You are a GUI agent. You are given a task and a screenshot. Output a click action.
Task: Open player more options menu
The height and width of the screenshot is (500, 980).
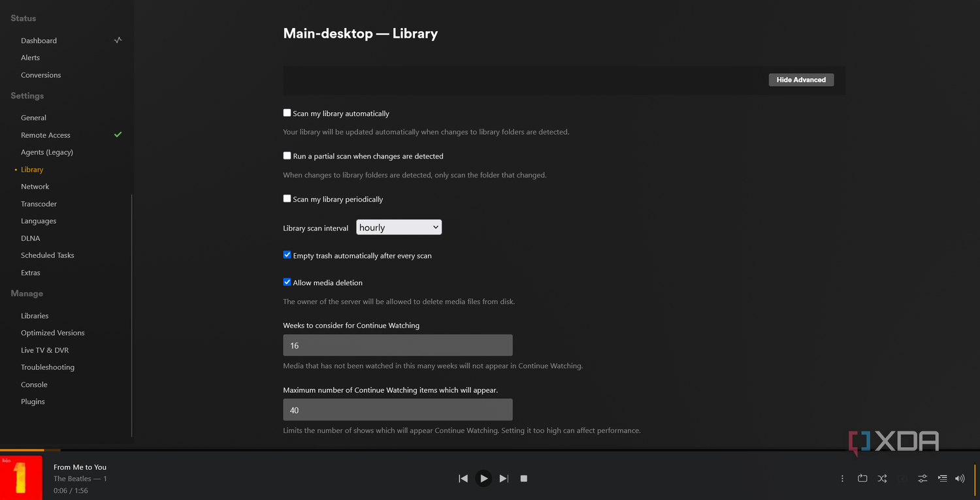[x=842, y=478]
